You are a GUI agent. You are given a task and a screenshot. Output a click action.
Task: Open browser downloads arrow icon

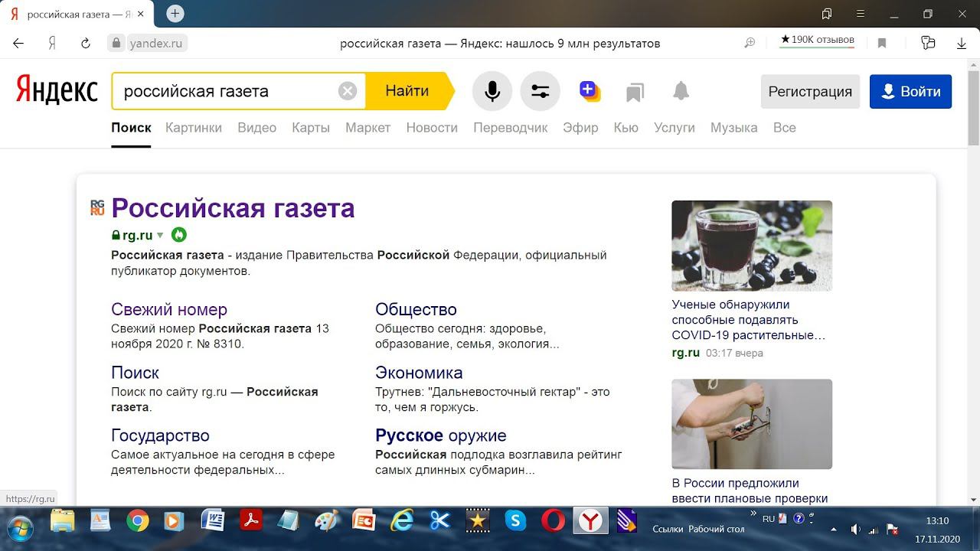[962, 44]
